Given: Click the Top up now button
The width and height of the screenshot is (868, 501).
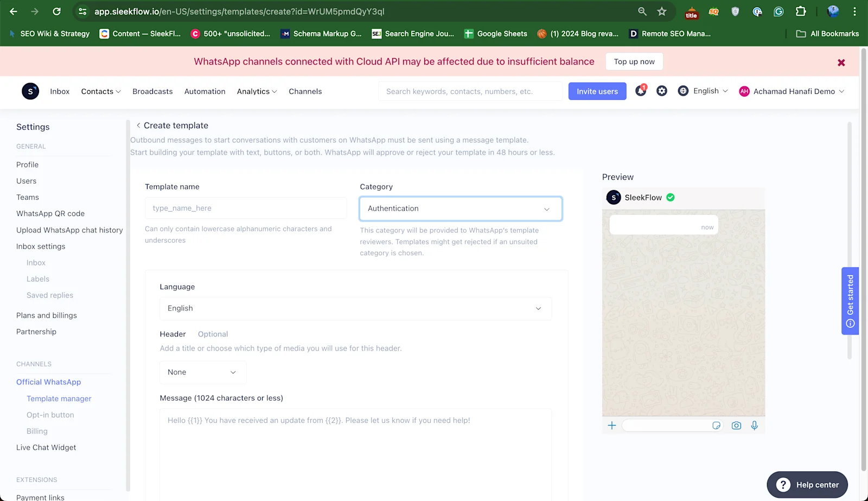Looking at the screenshot, I should [634, 61].
